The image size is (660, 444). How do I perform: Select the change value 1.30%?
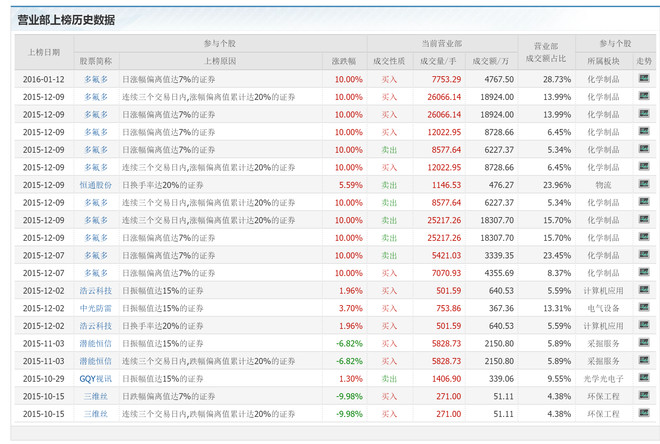coord(351,379)
